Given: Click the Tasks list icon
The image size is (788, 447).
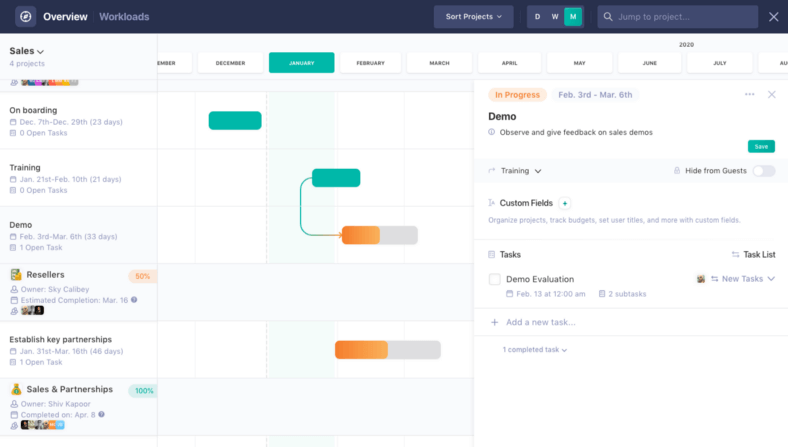Looking at the screenshot, I should point(491,254).
